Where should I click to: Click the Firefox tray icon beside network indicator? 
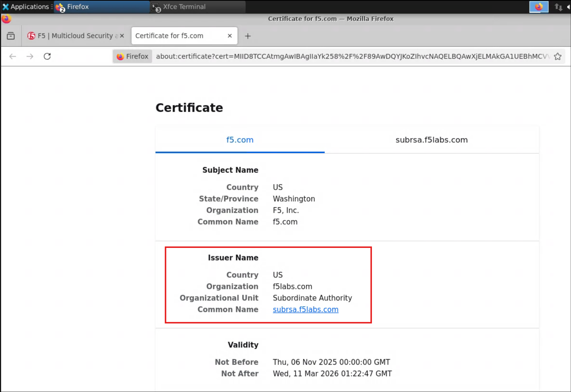539,7
